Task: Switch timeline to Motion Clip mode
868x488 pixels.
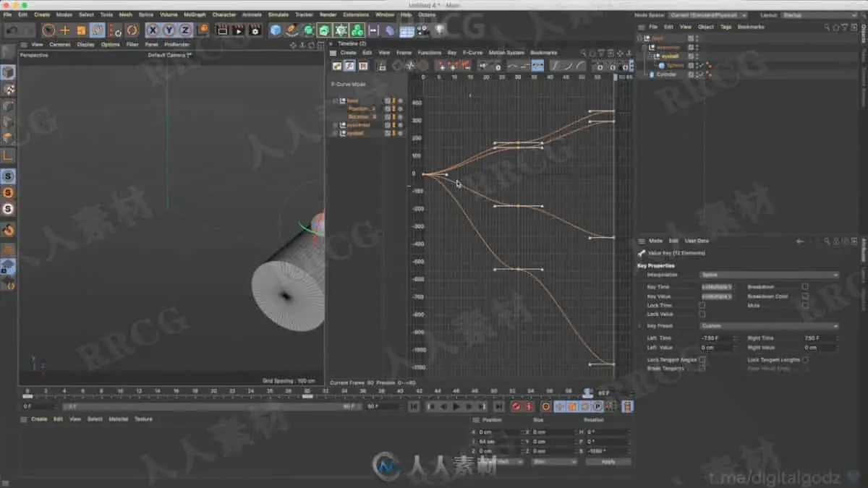Action: (x=362, y=66)
